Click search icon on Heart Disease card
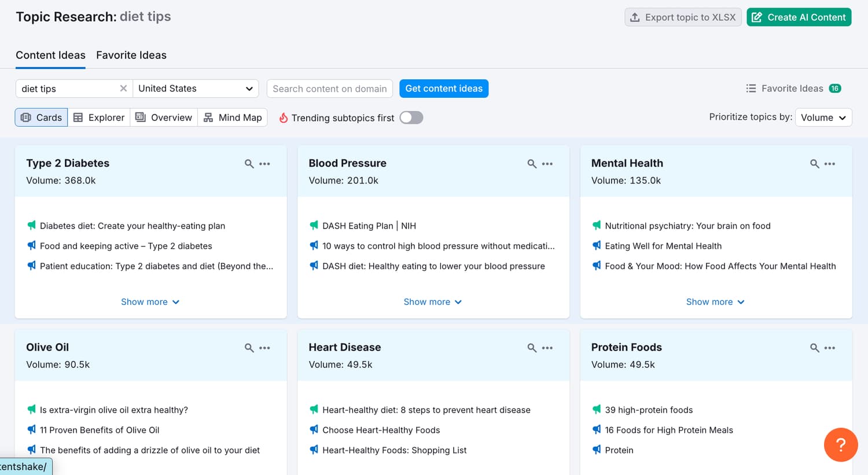This screenshot has width=868, height=475. 532,348
